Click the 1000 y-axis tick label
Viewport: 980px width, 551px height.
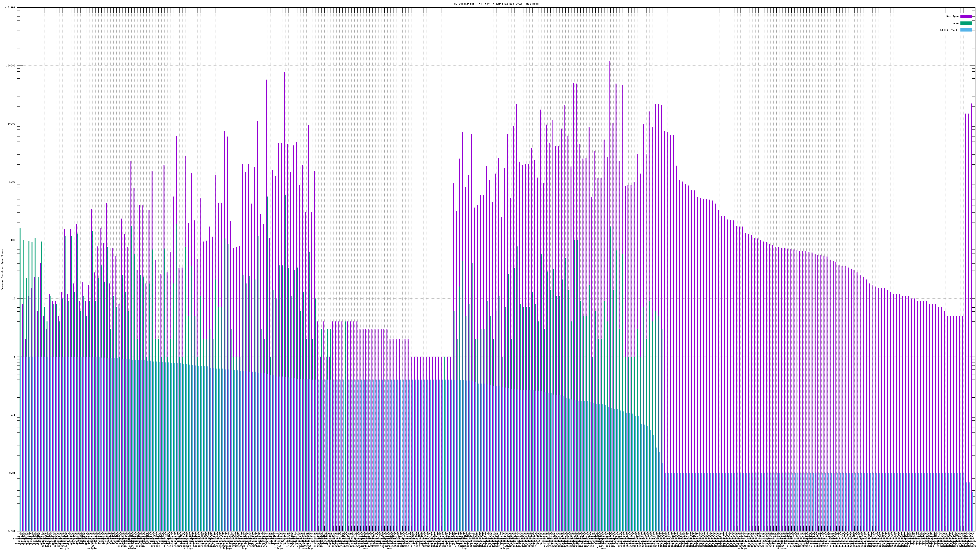tap(13, 182)
